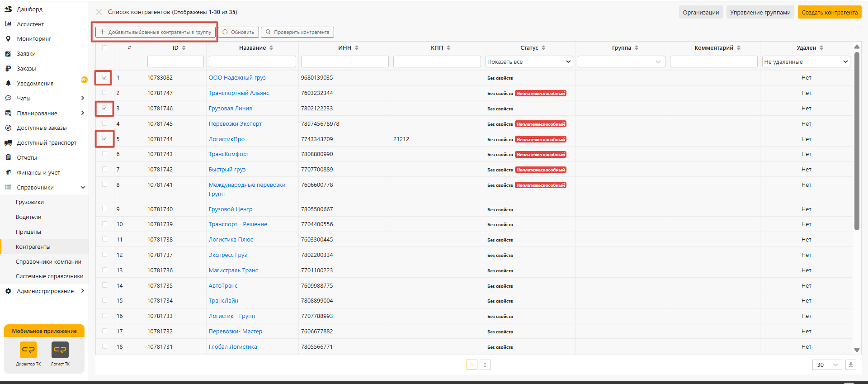Viewport: 868px width, 384px height.
Task: Open the Статус filter dropdown 'Показать все'
Action: 529,62
